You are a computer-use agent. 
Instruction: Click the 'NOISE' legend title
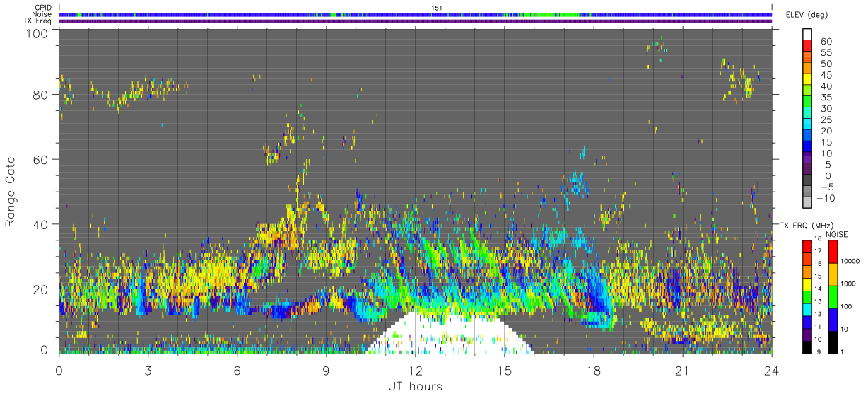pyautogui.click(x=836, y=234)
